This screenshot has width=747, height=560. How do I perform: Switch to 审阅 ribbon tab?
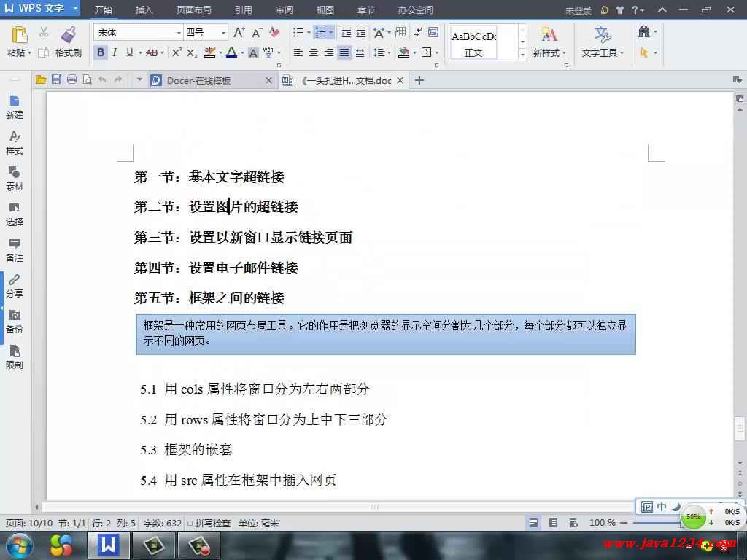coord(285,10)
